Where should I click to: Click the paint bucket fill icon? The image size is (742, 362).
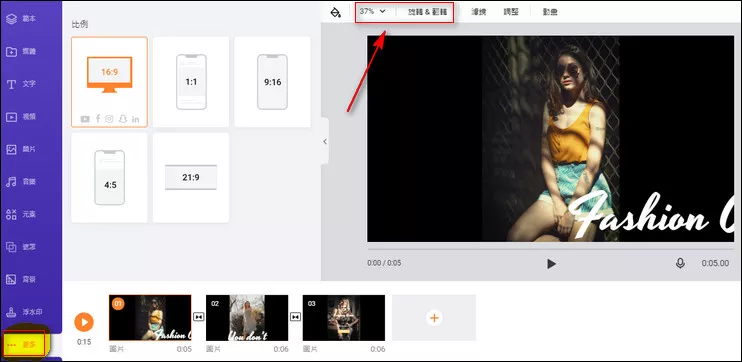(336, 12)
